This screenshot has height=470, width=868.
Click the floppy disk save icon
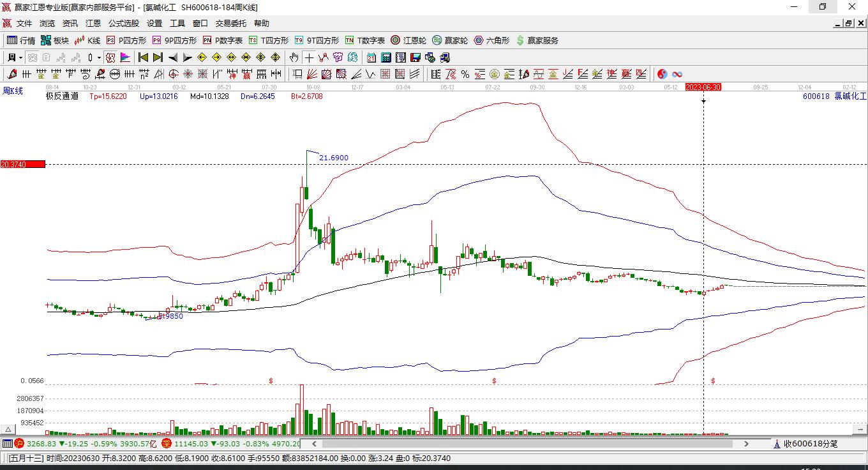[x=415, y=57]
